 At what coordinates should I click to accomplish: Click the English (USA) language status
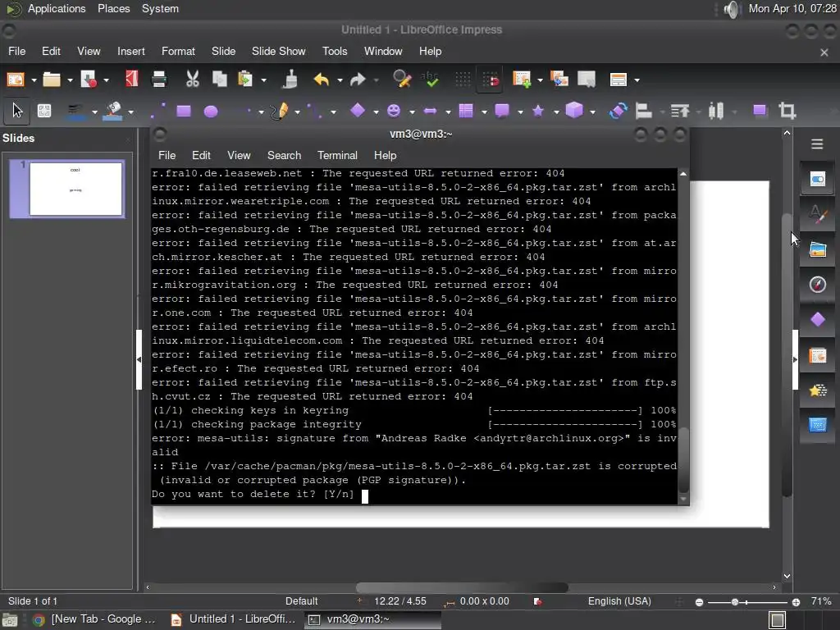(x=619, y=601)
